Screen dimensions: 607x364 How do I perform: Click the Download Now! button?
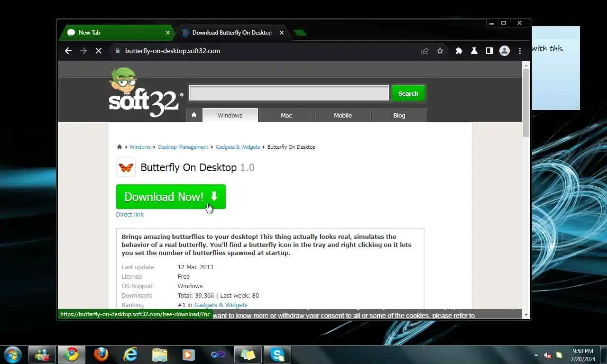tap(171, 197)
